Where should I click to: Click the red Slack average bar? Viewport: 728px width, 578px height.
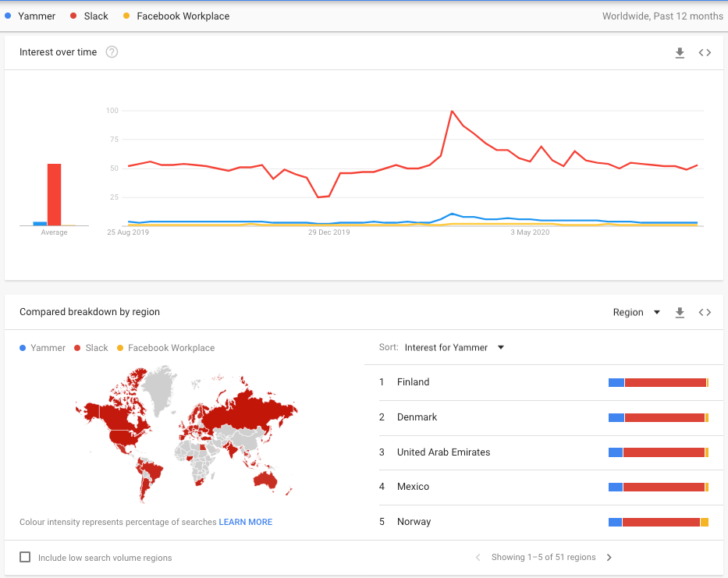pyautogui.click(x=54, y=194)
